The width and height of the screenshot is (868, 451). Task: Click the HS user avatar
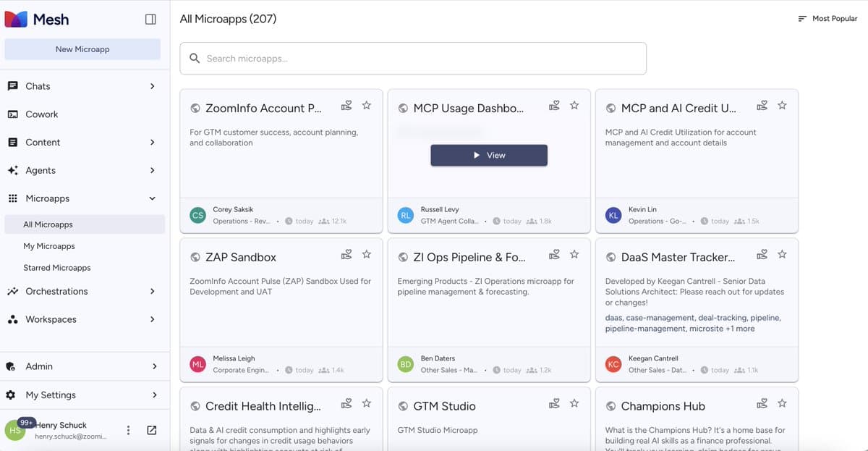click(15, 430)
